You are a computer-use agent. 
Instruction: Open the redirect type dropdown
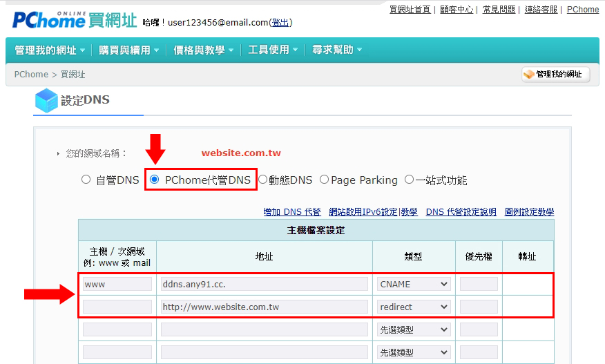coord(414,307)
